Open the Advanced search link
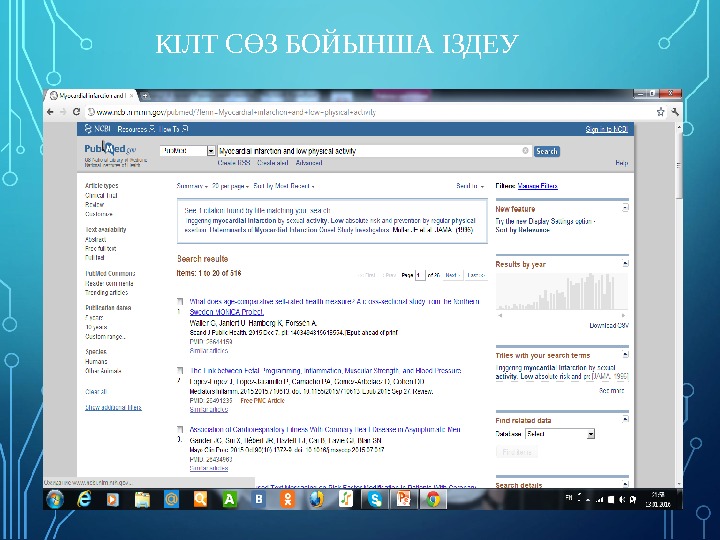The image size is (720, 540). (309, 163)
